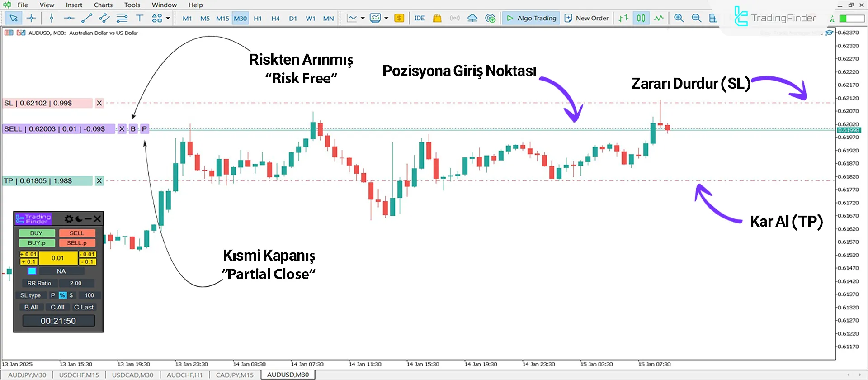868x380 pixels.
Task: Click the yellow dollar trade icon
Action: [x=399, y=18]
